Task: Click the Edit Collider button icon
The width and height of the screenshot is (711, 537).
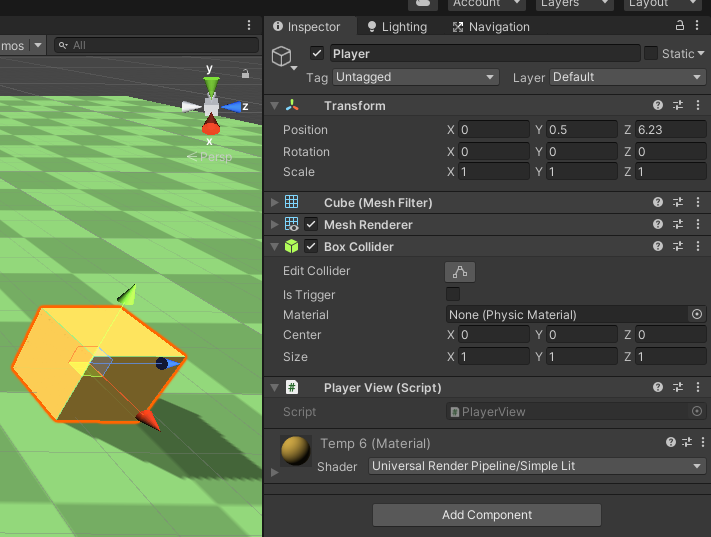Action: [460, 271]
